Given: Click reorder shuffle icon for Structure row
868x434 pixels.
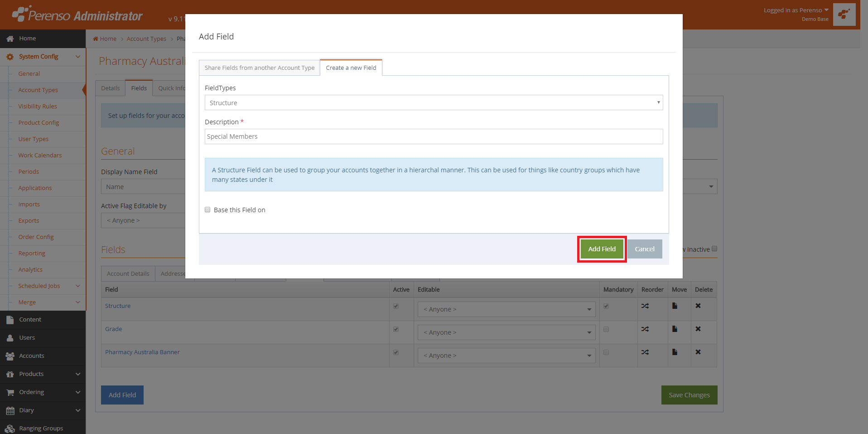Looking at the screenshot, I should click(645, 306).
